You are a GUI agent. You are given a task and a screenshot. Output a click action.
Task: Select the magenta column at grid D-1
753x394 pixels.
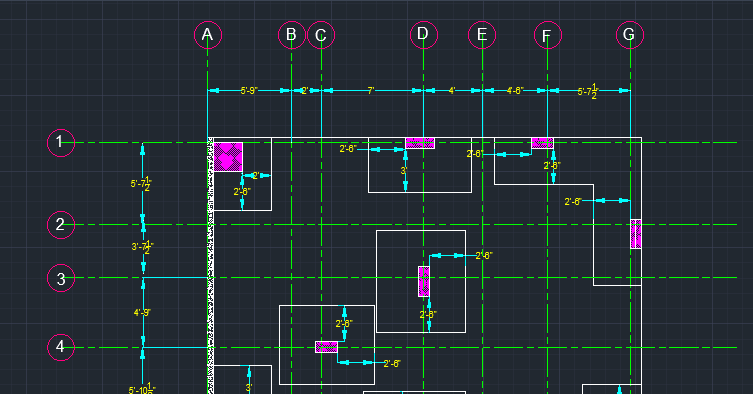420,143
